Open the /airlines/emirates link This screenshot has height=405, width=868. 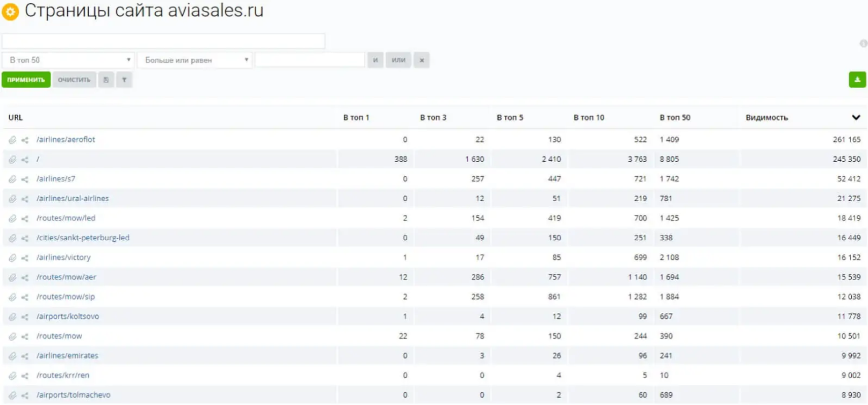pos(67,356)
